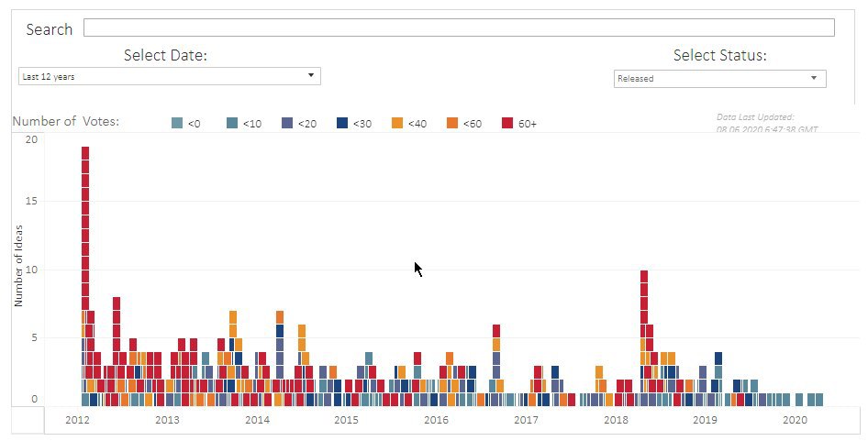Open the Select Date dropdown
Image resolution: width=868 pixels, height=441 pixels.
(170, 76)
